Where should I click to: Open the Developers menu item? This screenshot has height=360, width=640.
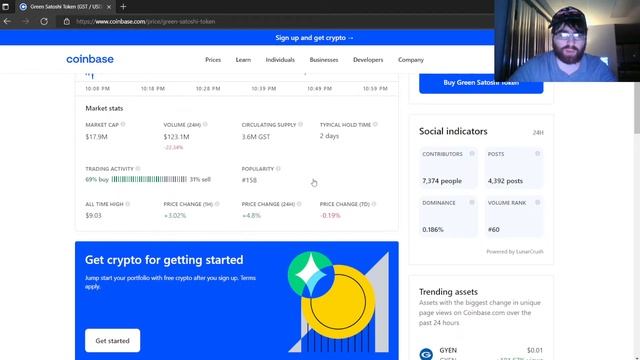click(368, 60)
